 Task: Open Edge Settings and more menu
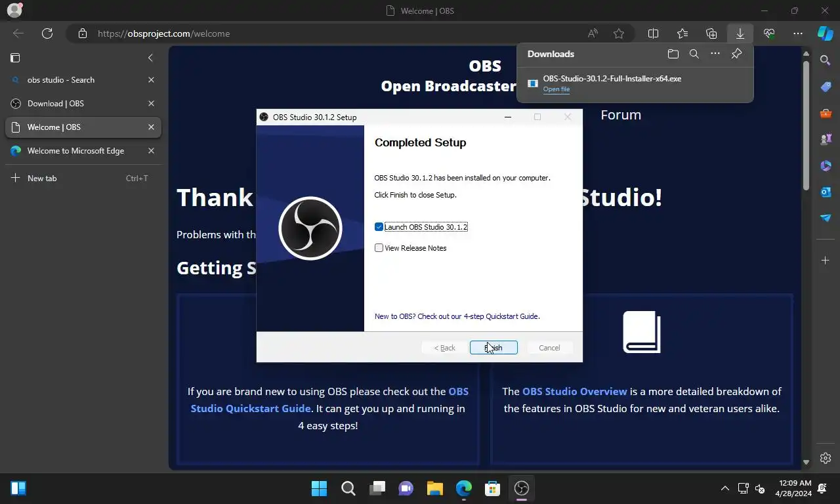point(798,33)
